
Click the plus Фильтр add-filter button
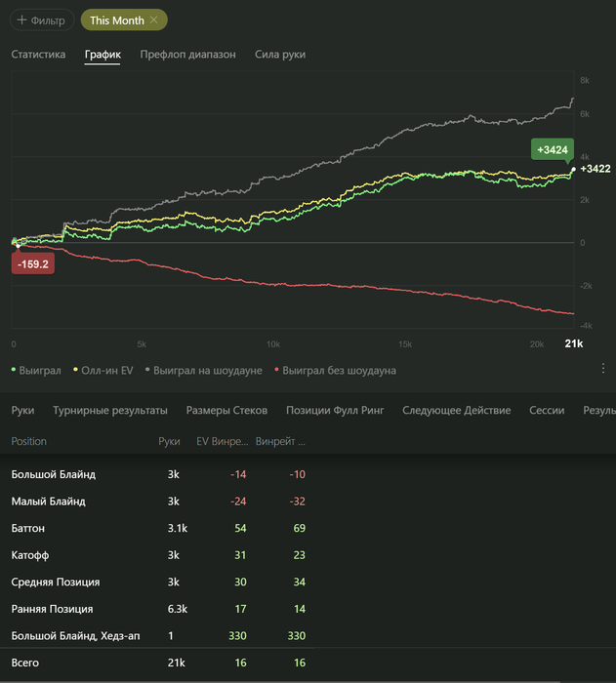tap(42, 20)
